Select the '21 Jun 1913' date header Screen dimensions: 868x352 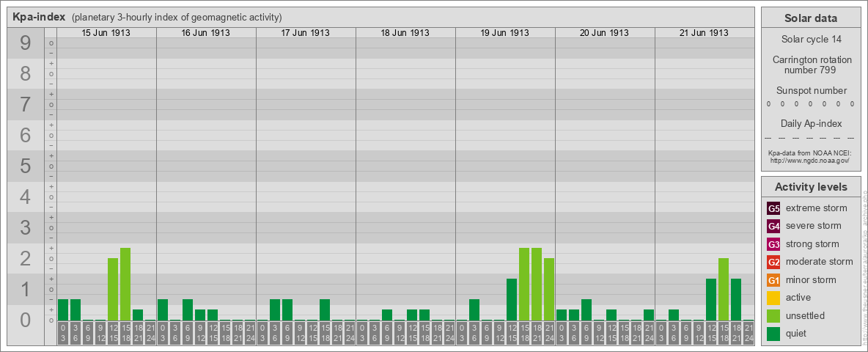click(x=704, y=33)
